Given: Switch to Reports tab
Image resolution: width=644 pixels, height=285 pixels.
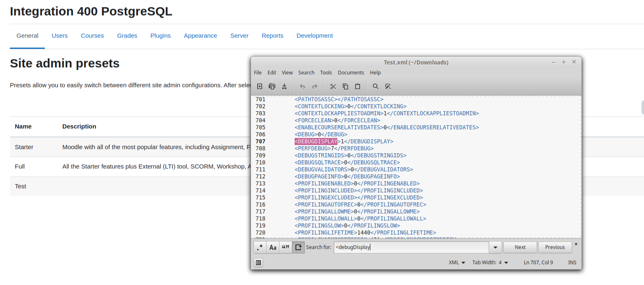Looking at the screenshot, I should (272, 36).
